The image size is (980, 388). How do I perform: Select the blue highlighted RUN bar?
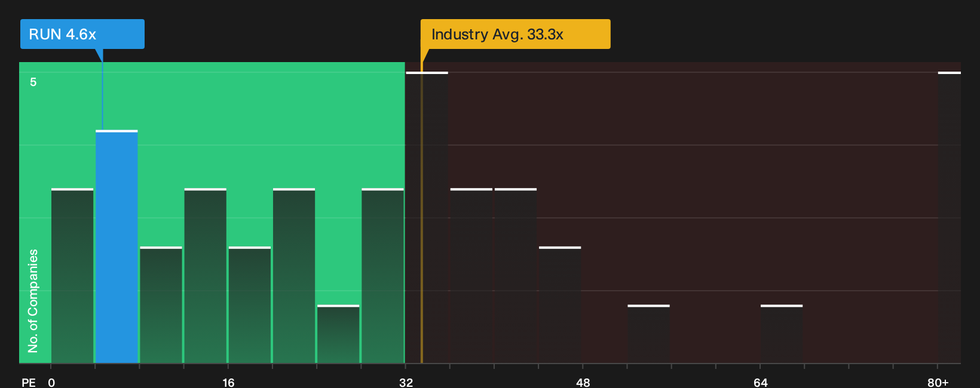pos(117,247)
